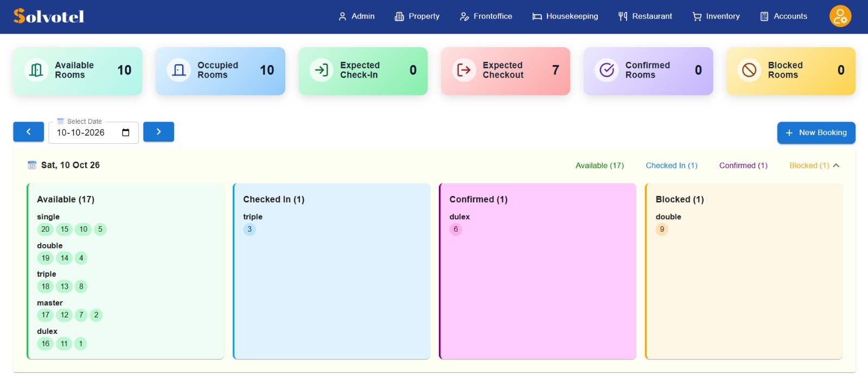Select available triple room 18

pyautogui.click(x=46, y=286)
